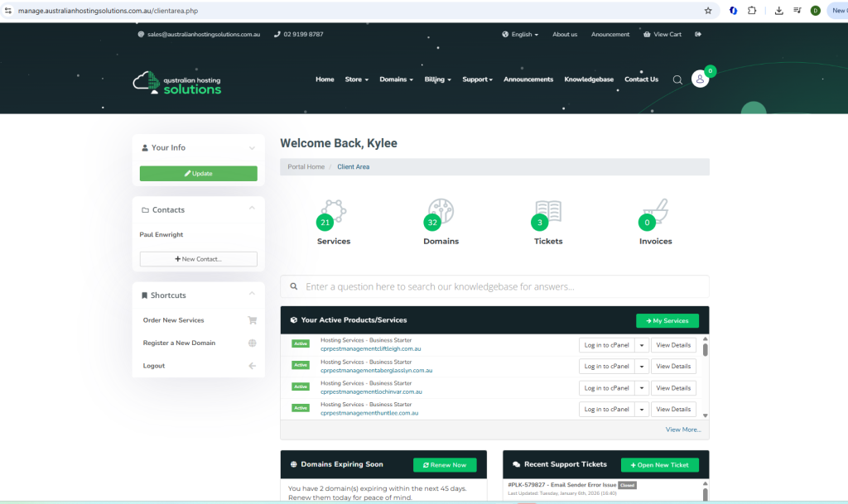Collapse the Your Info panel chevron
The height and width of the screenshot is (504, 848).
[252, 148]
